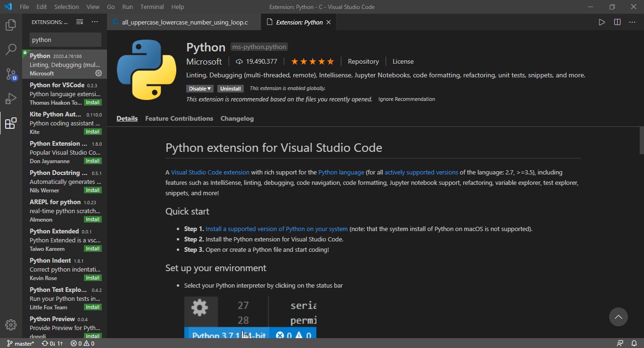The width and height of the screenshot is (644, 348).
Task: Open the Split Editor icon
Action: (618, 22)
